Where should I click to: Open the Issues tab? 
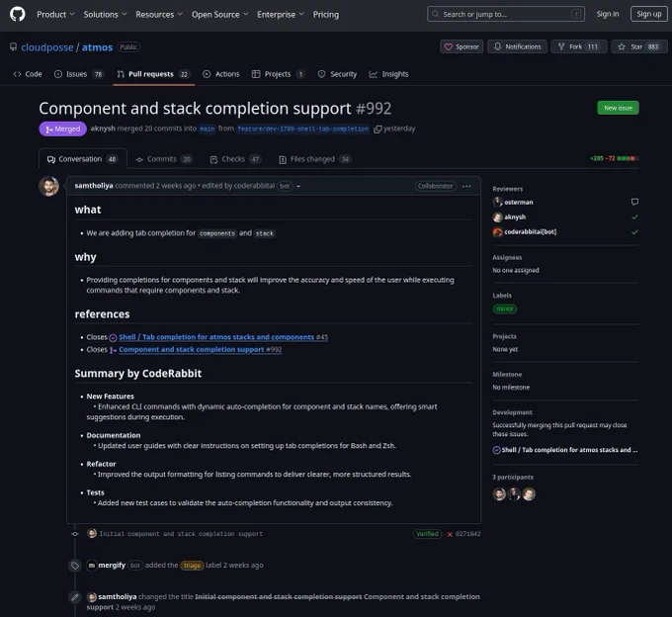pyautogui.click(x=79, y=74)
